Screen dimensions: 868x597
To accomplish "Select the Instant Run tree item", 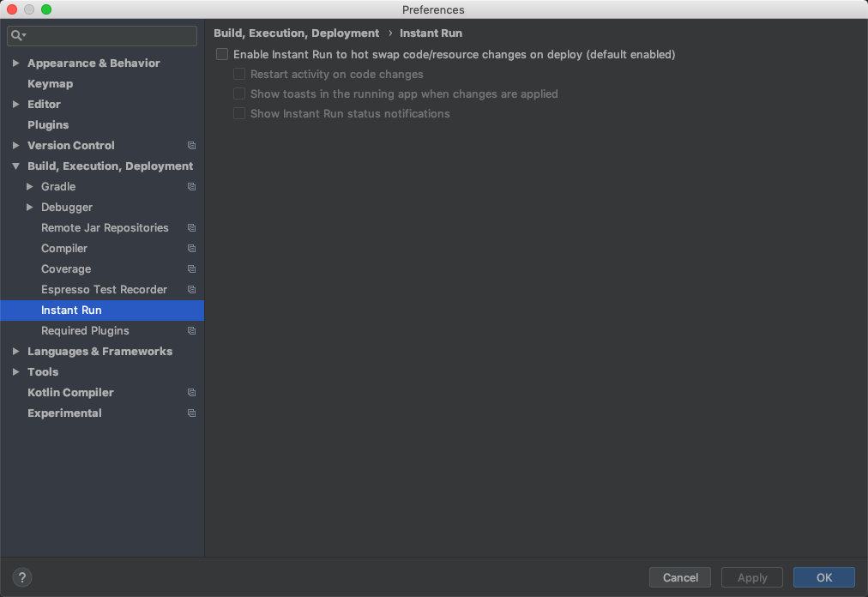I will pos(102,311).
